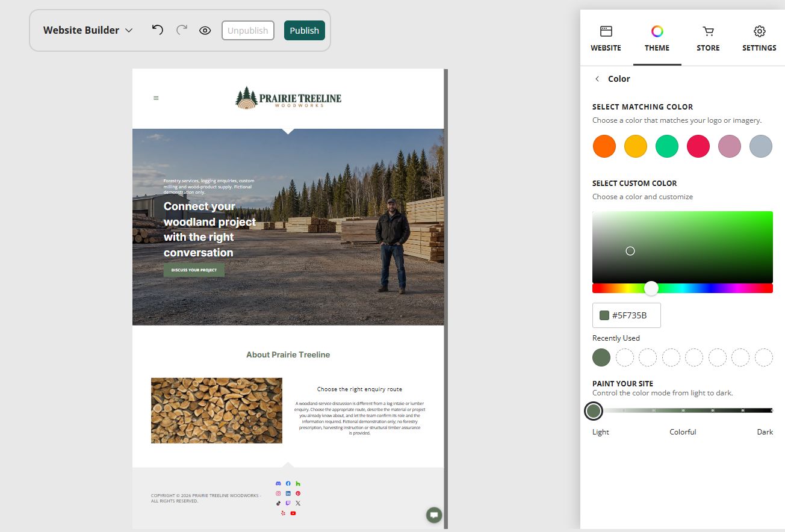The width and height of the screenshot is (785, 532).
Task: Click the TikTok icon in footer
Action: pos(278,503)
